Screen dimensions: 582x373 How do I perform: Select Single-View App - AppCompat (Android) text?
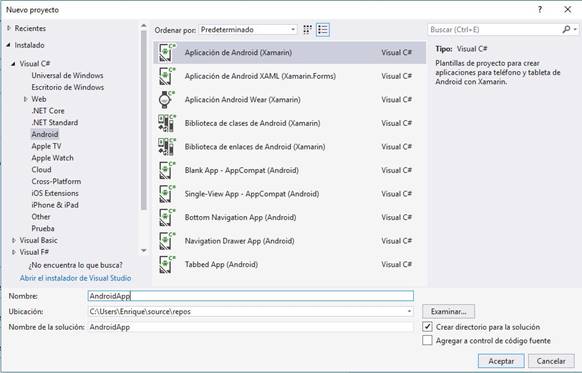252,194
